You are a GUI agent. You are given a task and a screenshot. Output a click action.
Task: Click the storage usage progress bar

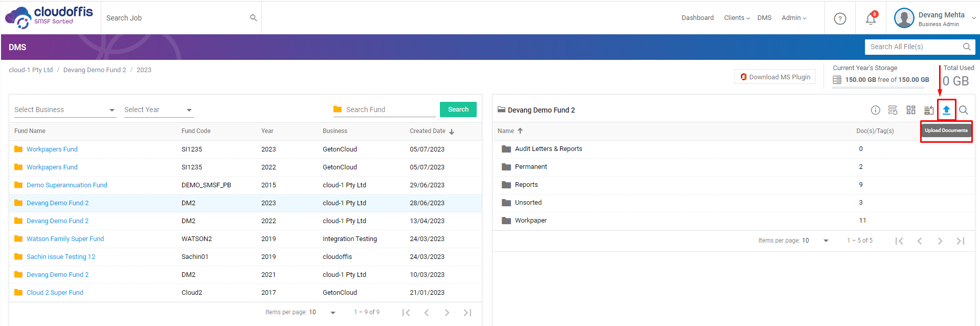coord(878,88)
